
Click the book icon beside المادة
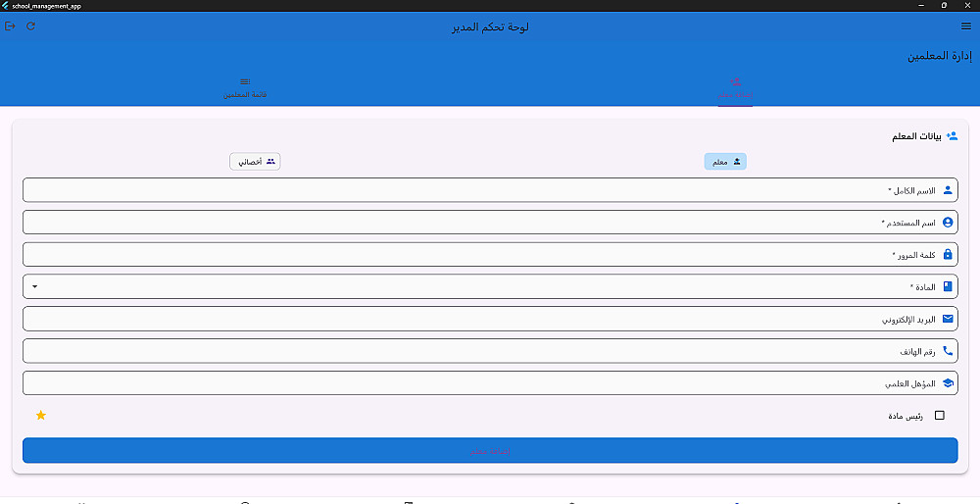pos(948,286)
